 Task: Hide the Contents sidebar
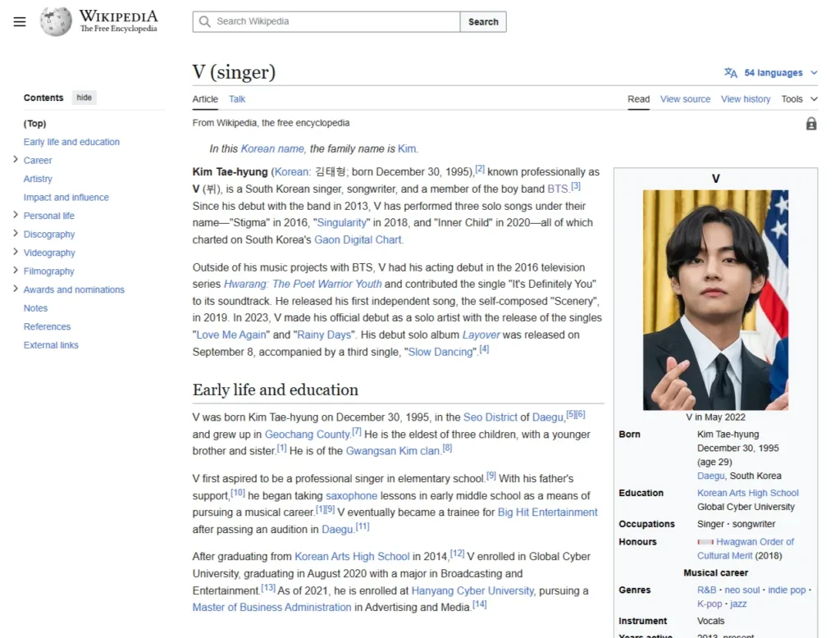click(84, 97)
